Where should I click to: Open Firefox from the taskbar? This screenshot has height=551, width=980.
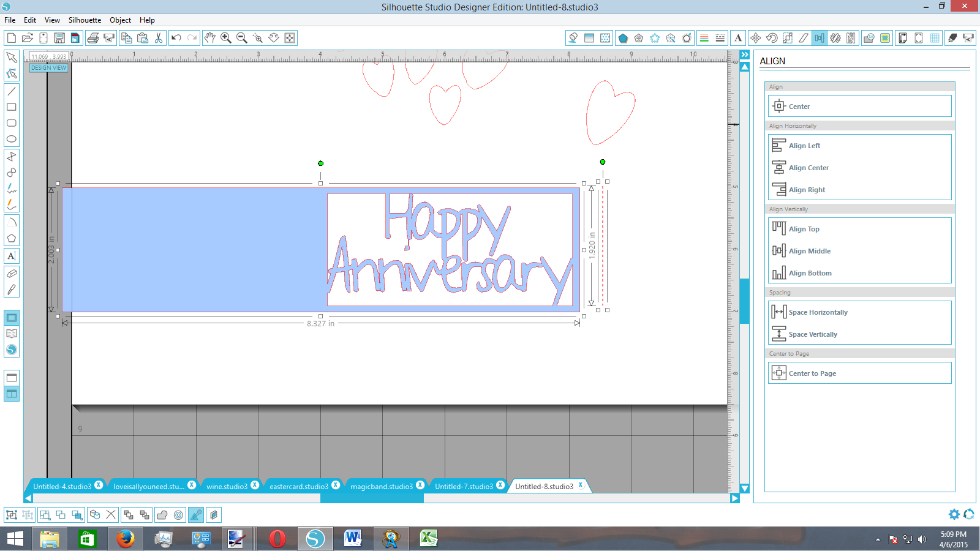pyautogui.click(x=125, y=539)
